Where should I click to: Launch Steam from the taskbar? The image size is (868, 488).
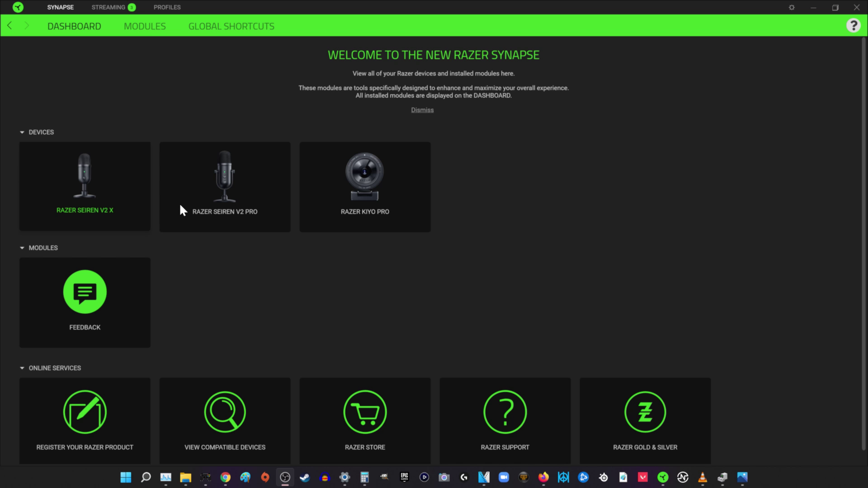click(305, 477)
